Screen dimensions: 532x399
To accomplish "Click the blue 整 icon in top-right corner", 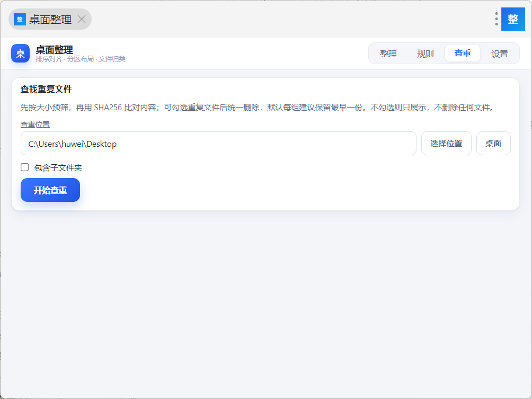I will click(x=513, y=19).
